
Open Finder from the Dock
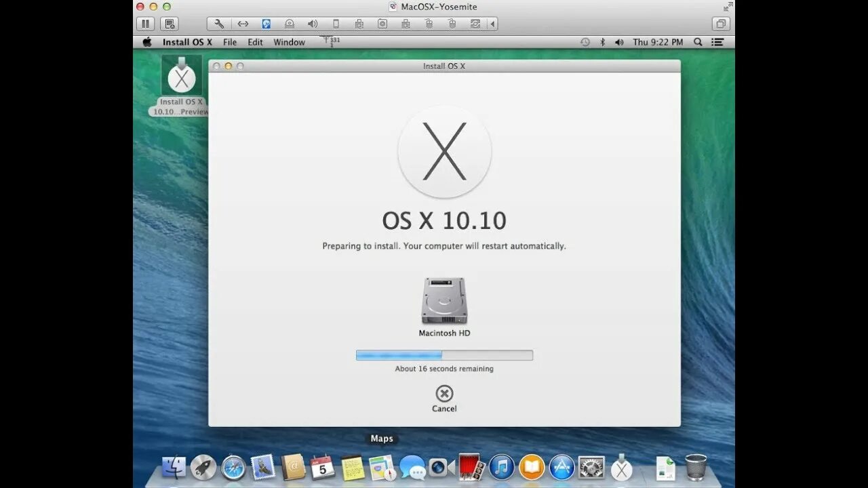coord(174,467)
